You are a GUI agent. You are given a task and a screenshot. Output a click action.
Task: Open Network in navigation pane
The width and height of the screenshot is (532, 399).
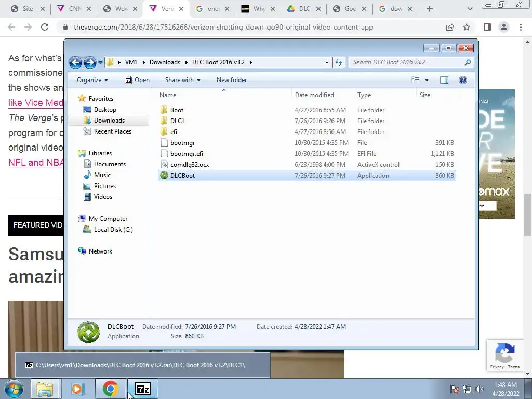pos(100,251)
